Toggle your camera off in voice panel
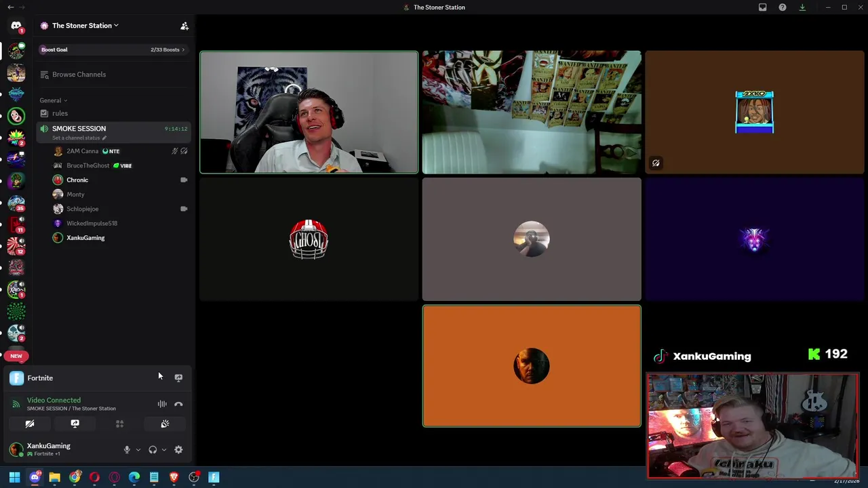This screenshot has width=868, height=488. pos(30,424)
